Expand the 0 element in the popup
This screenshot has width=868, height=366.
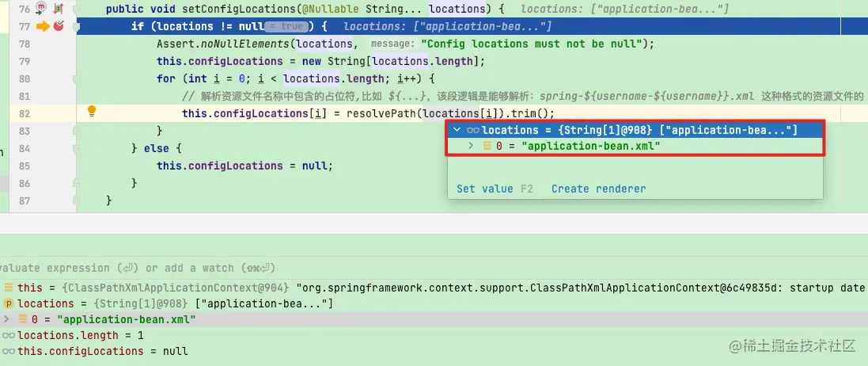pyautogui.click(x=471, y=146)
